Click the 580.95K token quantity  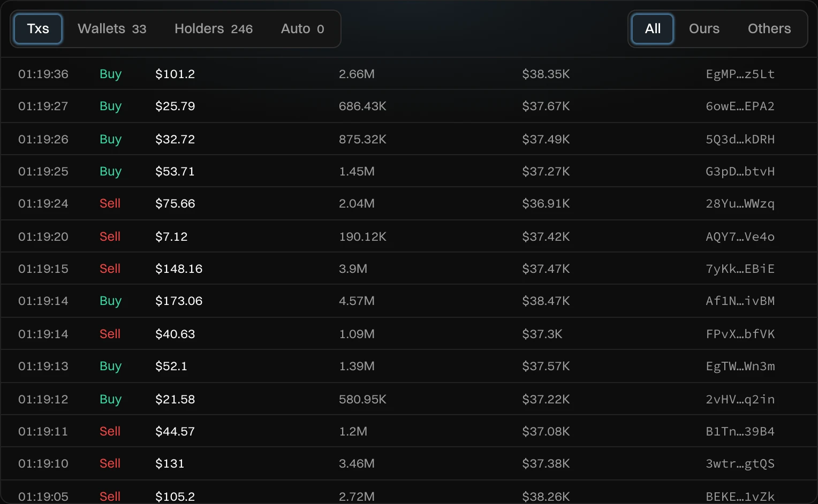click(362, 399)
